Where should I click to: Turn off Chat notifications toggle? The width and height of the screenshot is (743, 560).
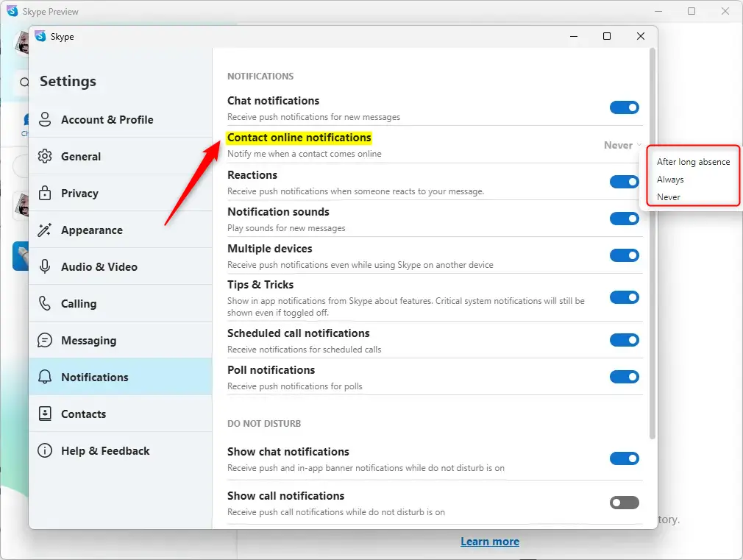tap(624, 107)
